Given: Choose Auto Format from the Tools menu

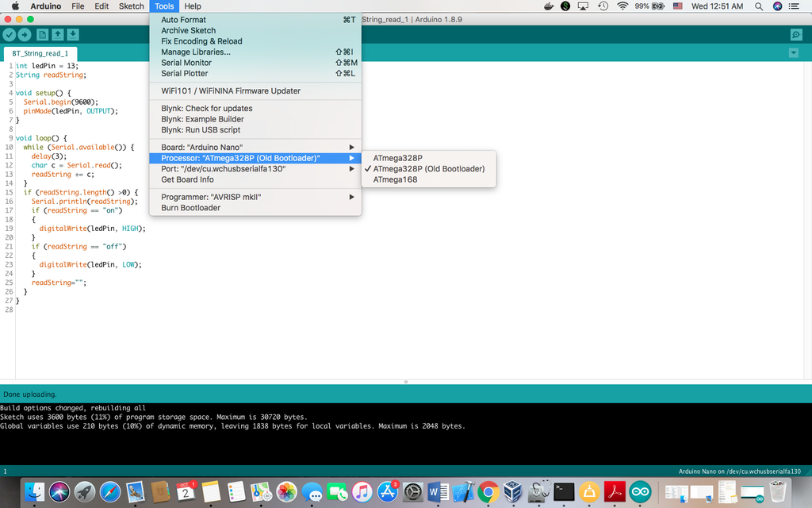Looking at the screenshot, I should 255,20.
